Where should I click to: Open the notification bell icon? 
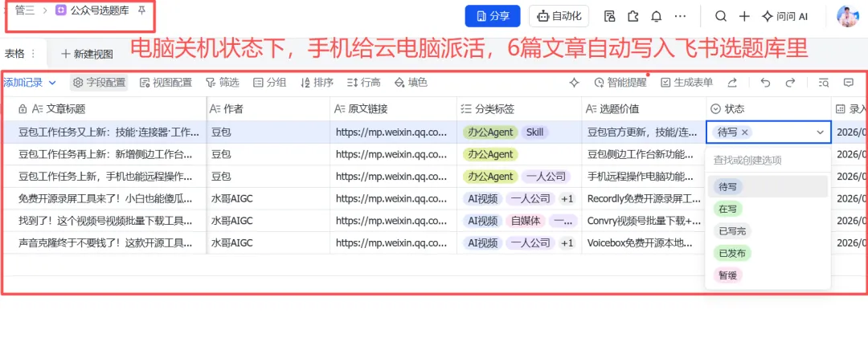(657, 16)
